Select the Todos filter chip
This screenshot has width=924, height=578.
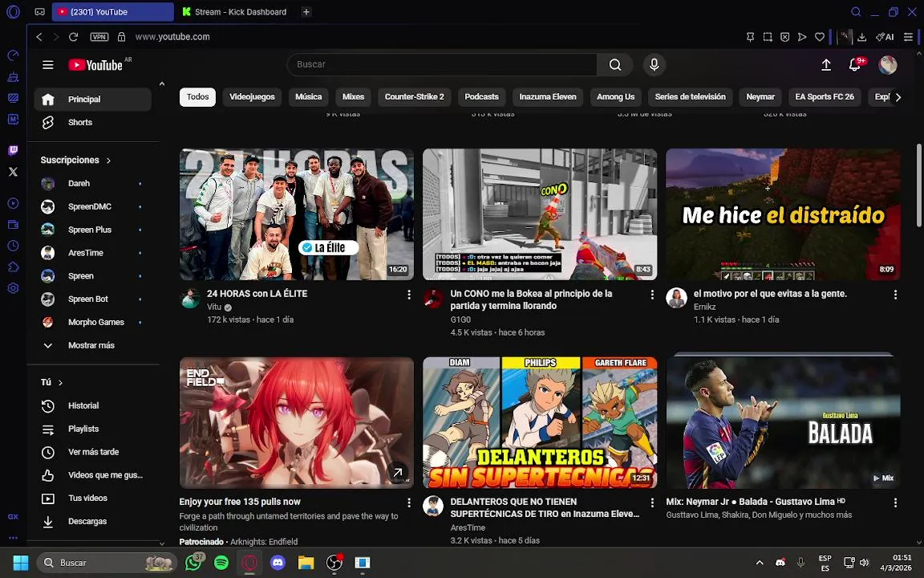(x=197, y=96)
